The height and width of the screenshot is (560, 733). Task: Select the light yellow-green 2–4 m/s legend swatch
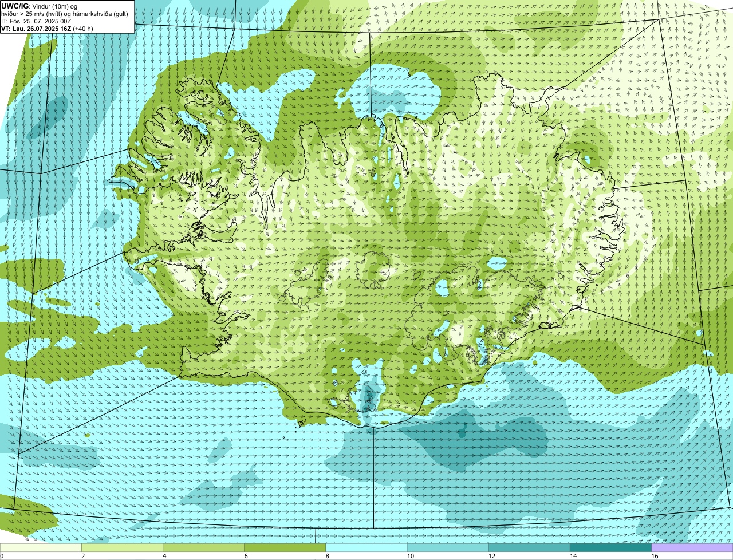point(122,547)
